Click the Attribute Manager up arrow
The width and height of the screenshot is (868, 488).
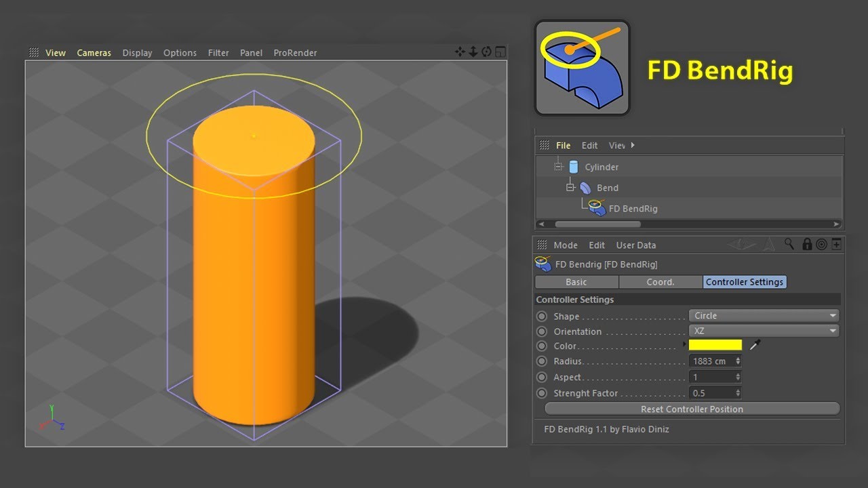[769, 245]
